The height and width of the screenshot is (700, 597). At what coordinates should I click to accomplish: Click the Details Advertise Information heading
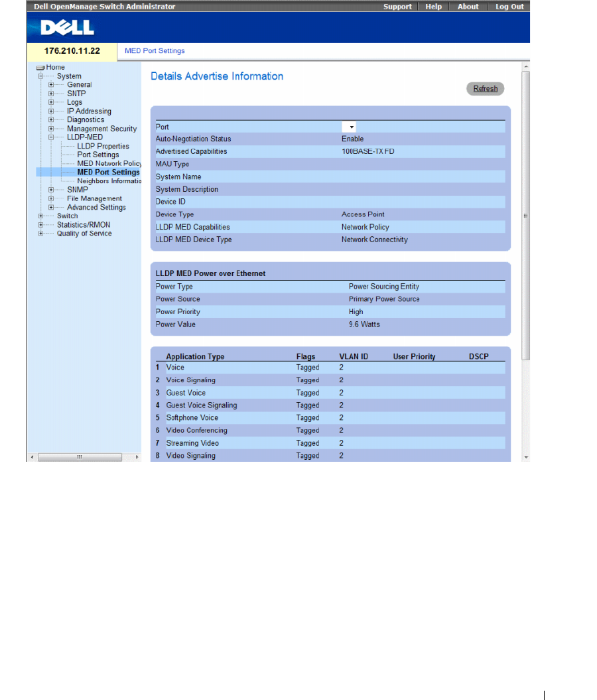point(217,76)
